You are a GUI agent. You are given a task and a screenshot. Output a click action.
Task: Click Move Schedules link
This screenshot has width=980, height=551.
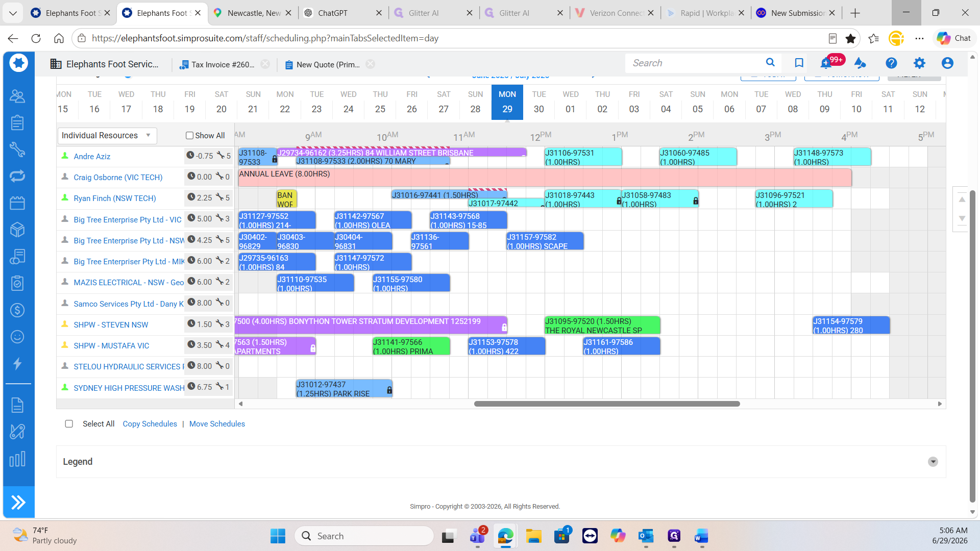click(217, 424)
